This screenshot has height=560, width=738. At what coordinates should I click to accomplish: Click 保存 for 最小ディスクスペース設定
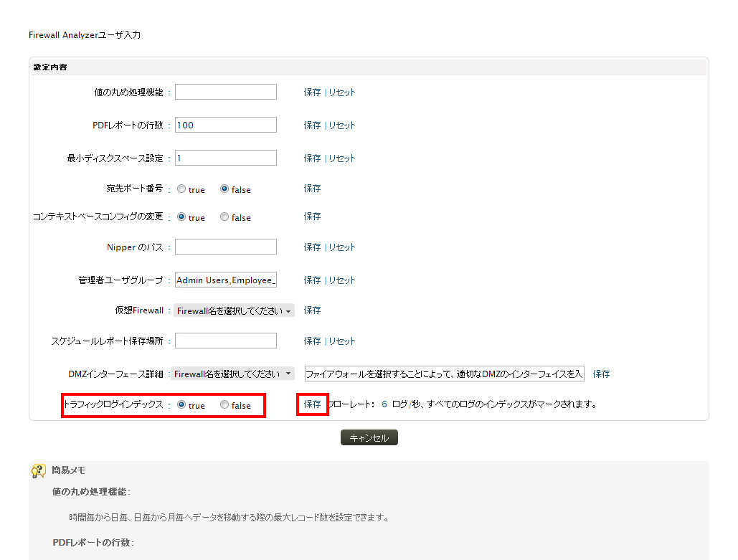[x=312, y=158]
